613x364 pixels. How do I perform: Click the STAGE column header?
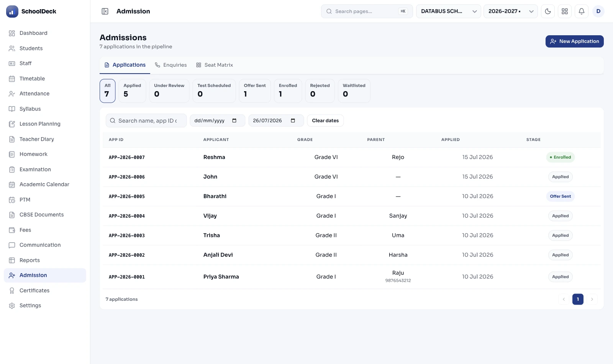click(x=533, y=140)
